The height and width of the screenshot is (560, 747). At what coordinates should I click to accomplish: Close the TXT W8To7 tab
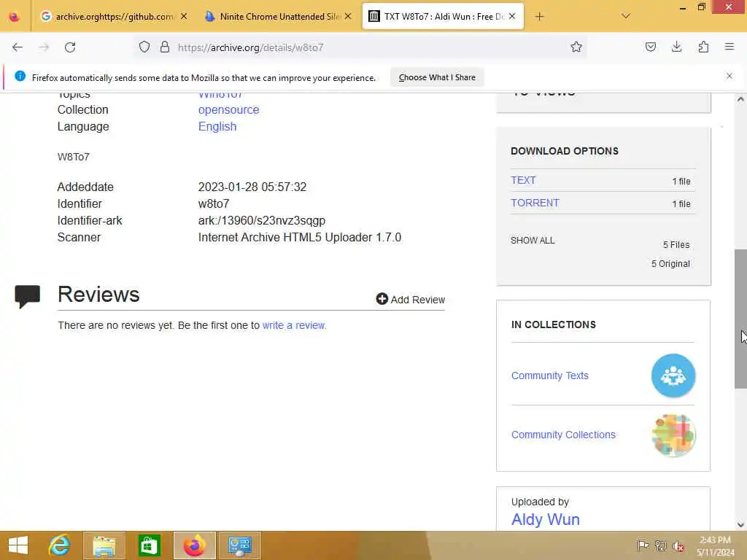(x=512, y=17)
